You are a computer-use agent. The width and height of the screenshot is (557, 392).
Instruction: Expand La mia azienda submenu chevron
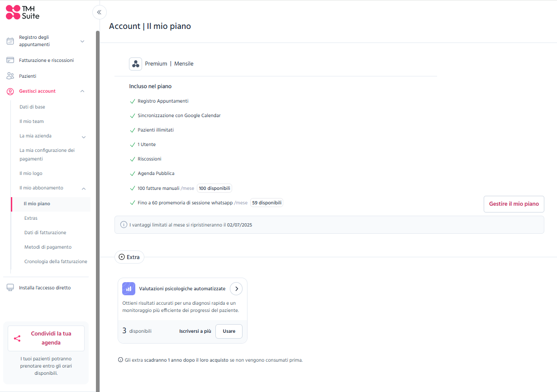84,137
